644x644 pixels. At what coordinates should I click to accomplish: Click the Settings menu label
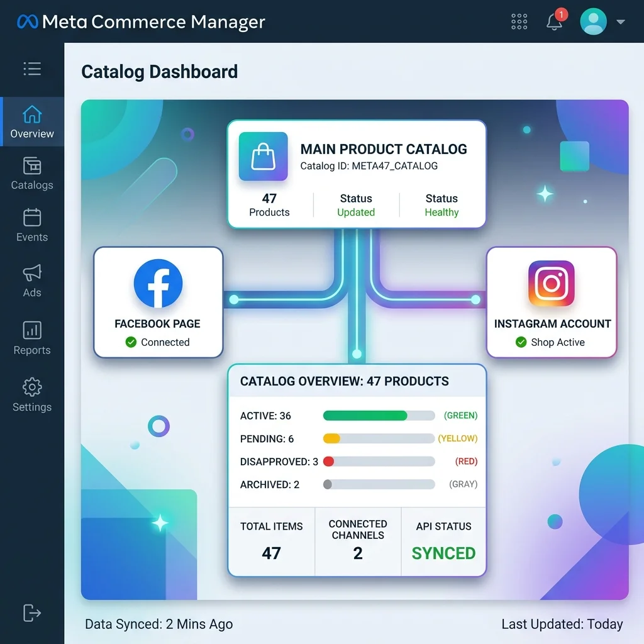[x=32, y=407]
